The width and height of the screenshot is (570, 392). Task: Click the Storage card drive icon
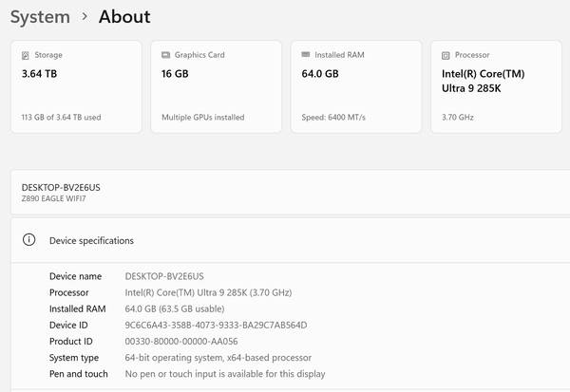click(x=26, y=55)
